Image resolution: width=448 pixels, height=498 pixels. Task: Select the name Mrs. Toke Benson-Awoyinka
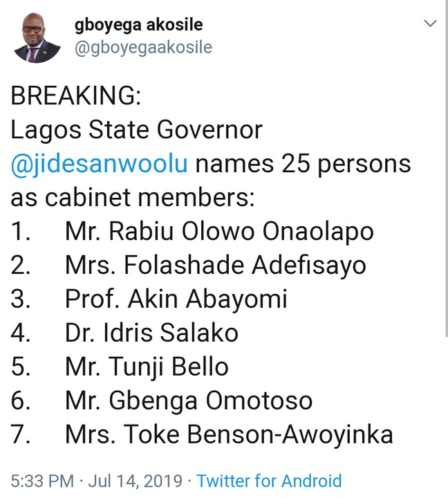(229, 434)
